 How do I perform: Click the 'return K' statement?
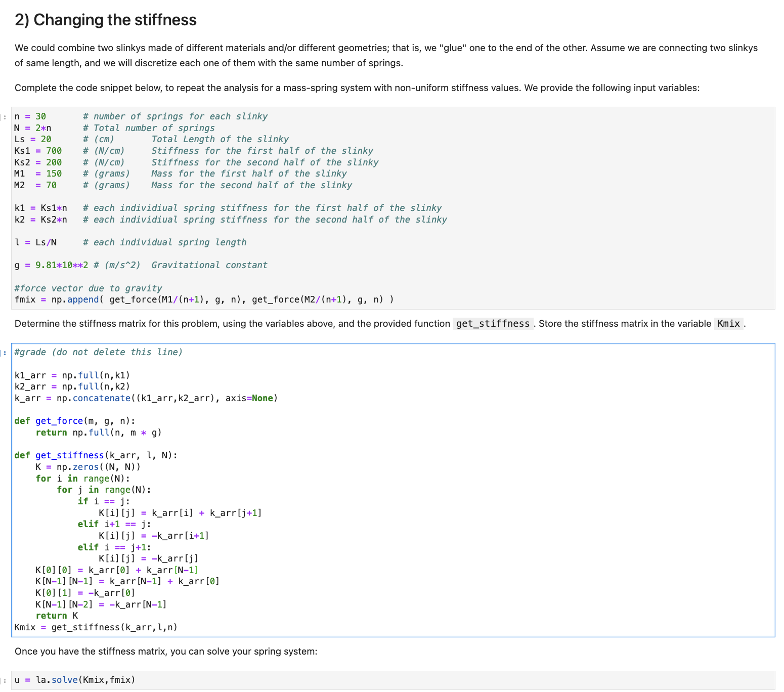pos(56,615)
